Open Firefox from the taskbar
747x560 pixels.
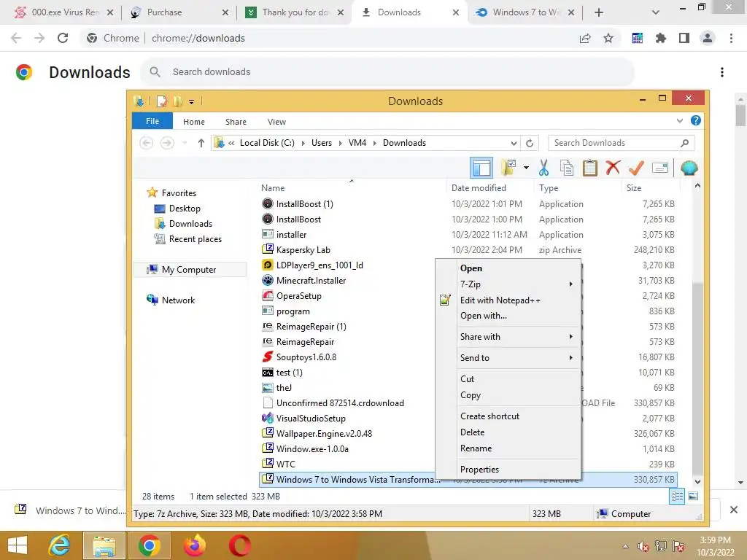(x=194, y=545)
